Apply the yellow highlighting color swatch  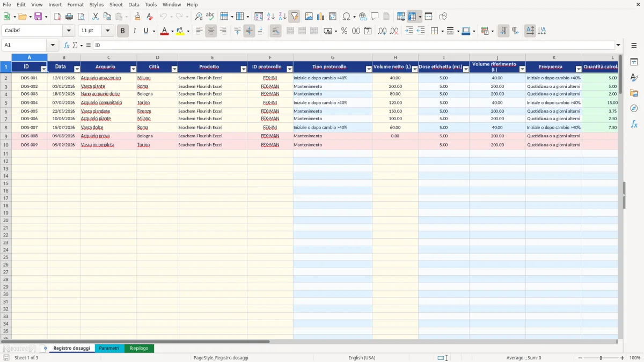180,31
